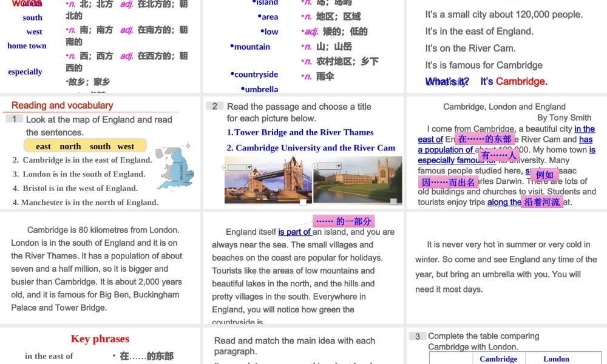This screenshot has width=607, height=364.
Task: Click the 'London' column header in the table
Action: (x=556, y=359)
